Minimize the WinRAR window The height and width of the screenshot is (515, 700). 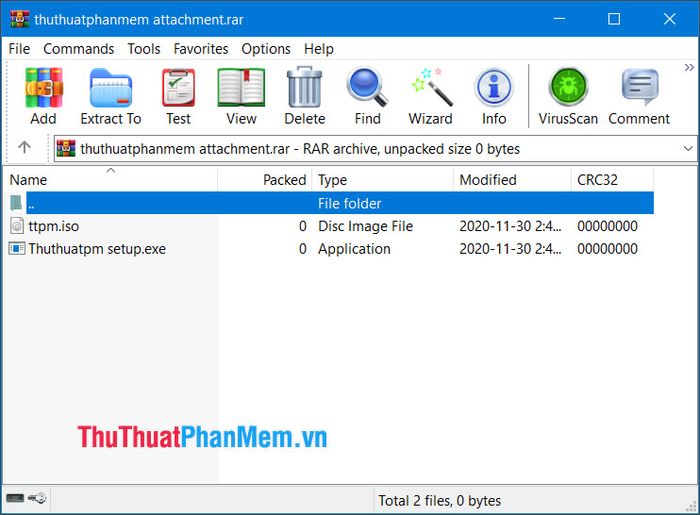tap(559, 19)
